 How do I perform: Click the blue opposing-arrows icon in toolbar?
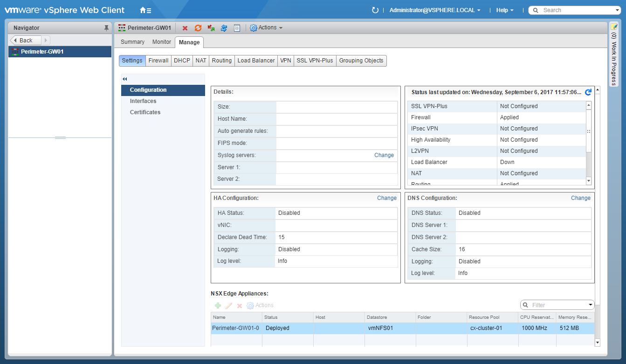224,28
